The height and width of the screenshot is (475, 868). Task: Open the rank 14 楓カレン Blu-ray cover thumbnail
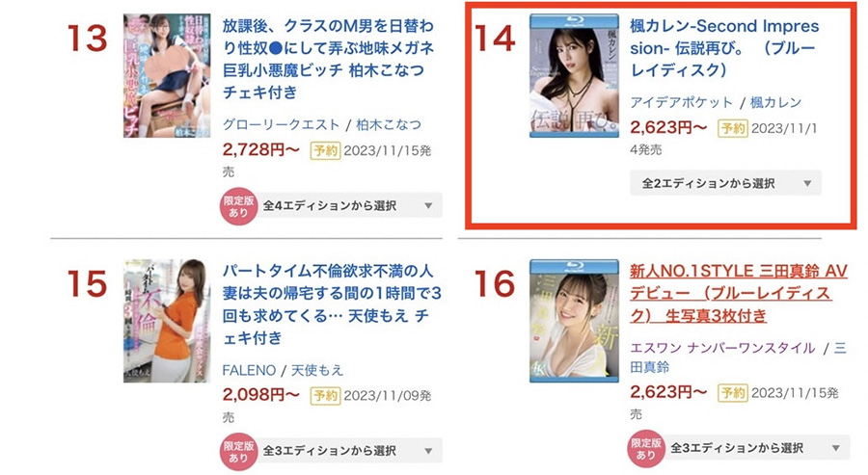pos(574,76)
